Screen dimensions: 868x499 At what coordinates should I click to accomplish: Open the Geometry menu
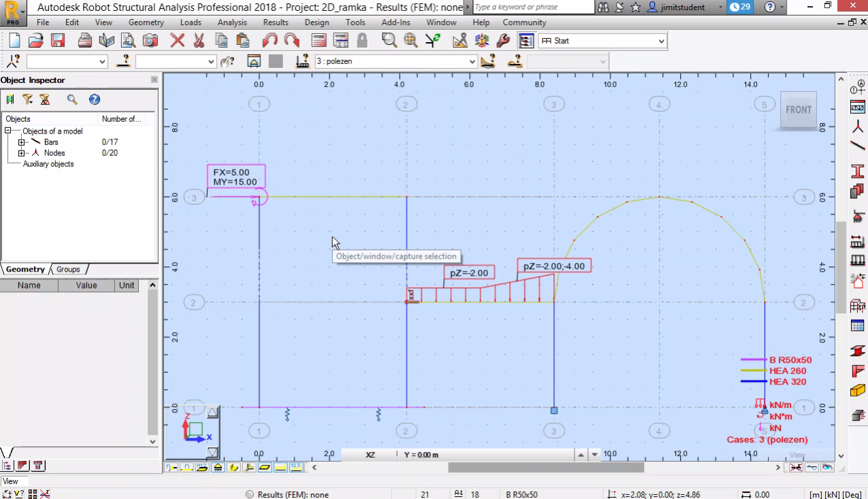tap(146, 22)
